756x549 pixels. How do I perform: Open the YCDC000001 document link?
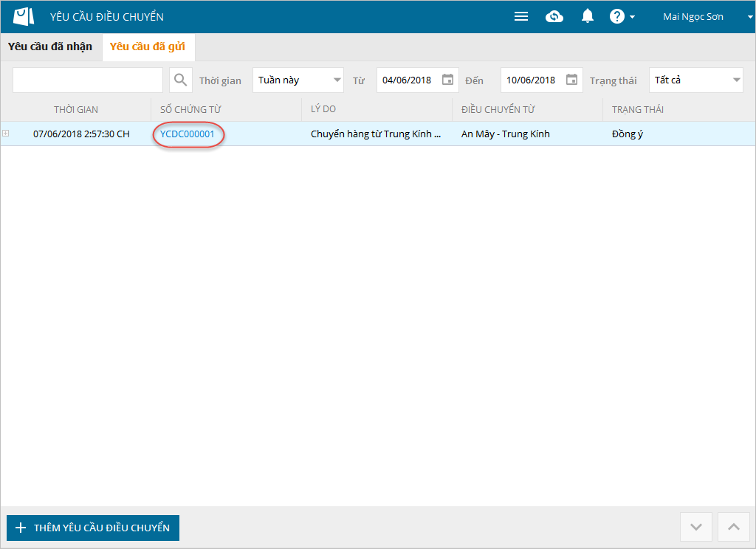pyautogui.click(x=188, y=134)
